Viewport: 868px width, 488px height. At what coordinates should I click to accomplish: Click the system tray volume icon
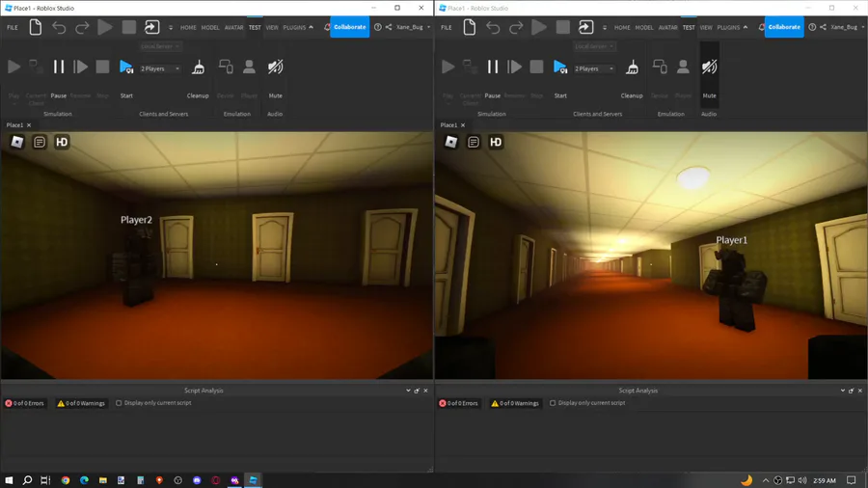[x=802, y=480]
